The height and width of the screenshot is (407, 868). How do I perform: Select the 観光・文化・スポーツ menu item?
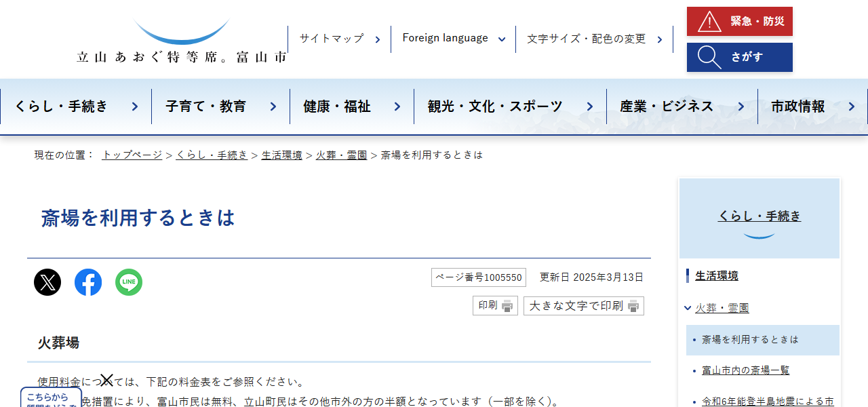[494, 106]
